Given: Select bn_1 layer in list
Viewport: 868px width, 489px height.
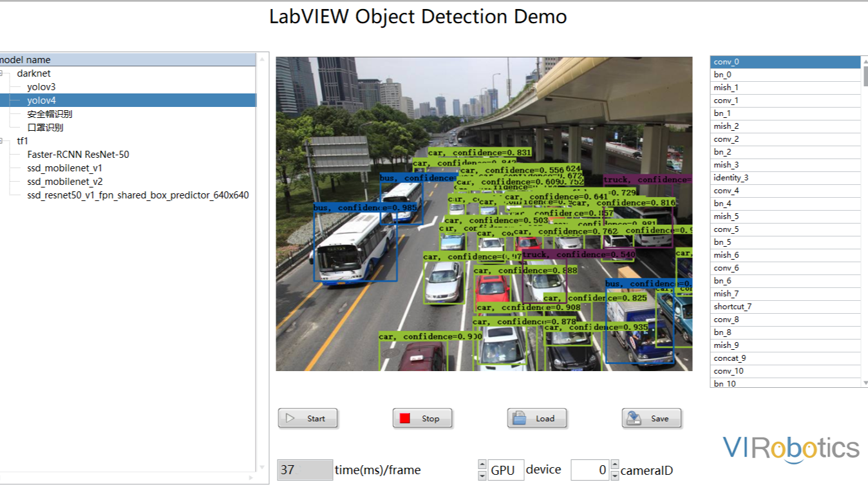Looking at the screenshot, I should coord(786,113).
